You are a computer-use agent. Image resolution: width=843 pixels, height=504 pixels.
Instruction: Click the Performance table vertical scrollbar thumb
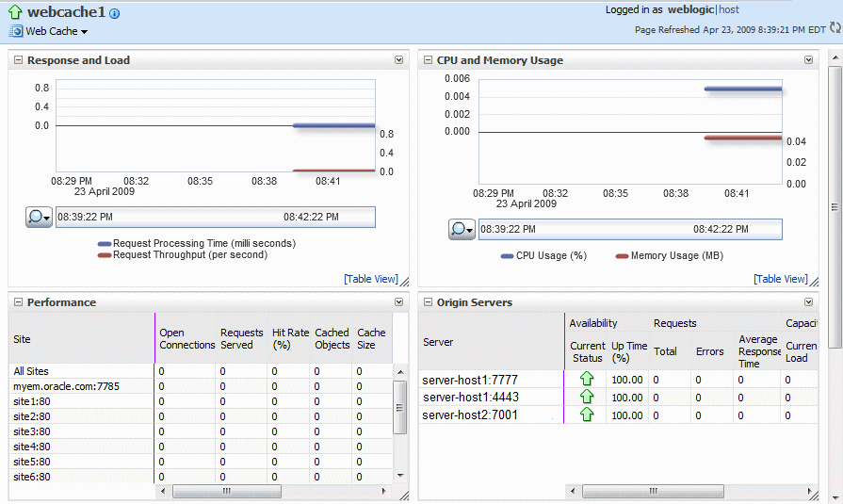[400, 407]
